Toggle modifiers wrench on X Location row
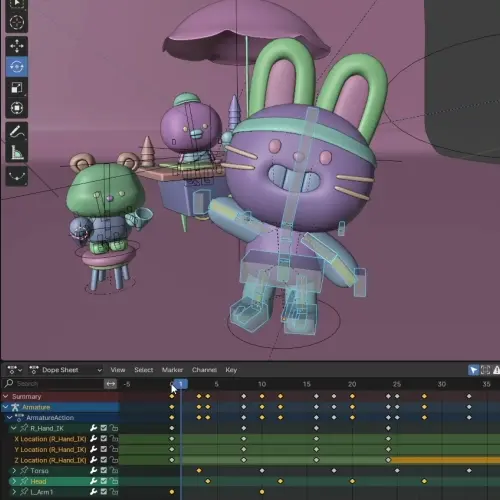The image size is (500, 500). (94, 439)
